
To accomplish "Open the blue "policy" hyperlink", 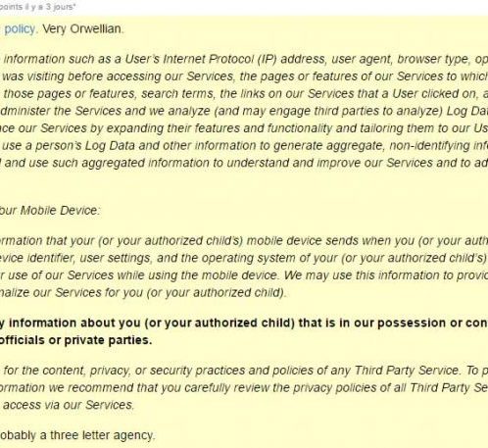I will [x=20, y=29].
